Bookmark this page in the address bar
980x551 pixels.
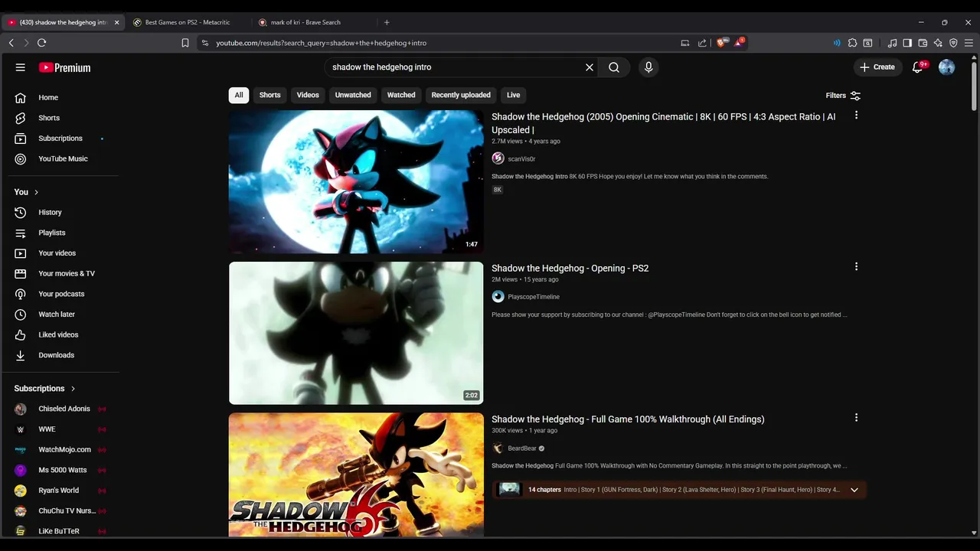(185, 43)
